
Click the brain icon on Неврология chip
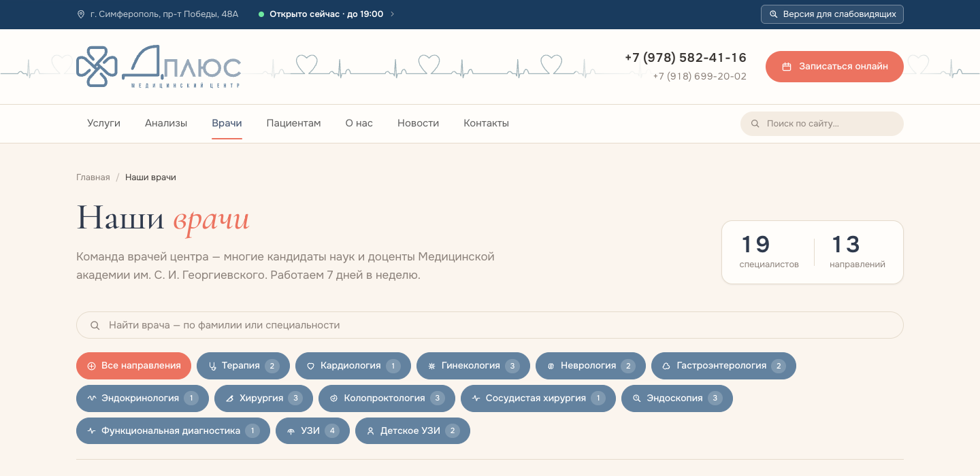point(551,366)
